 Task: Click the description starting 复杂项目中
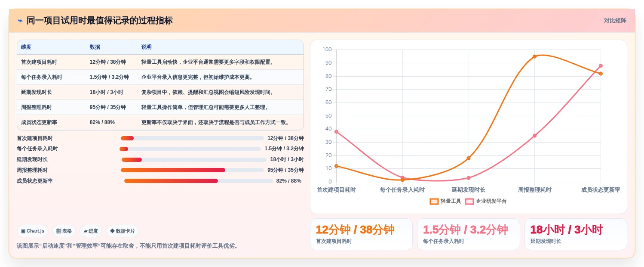(208, 92)
